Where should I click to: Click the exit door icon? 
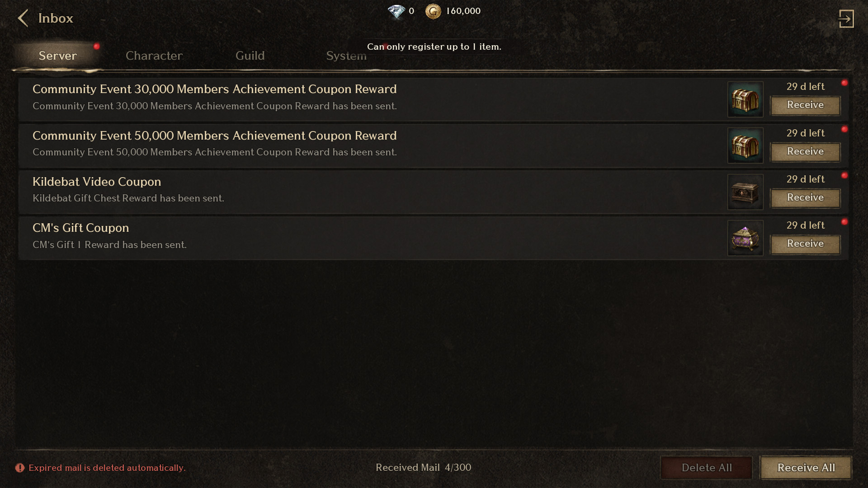pyautogui.click(x=846, y=19)
